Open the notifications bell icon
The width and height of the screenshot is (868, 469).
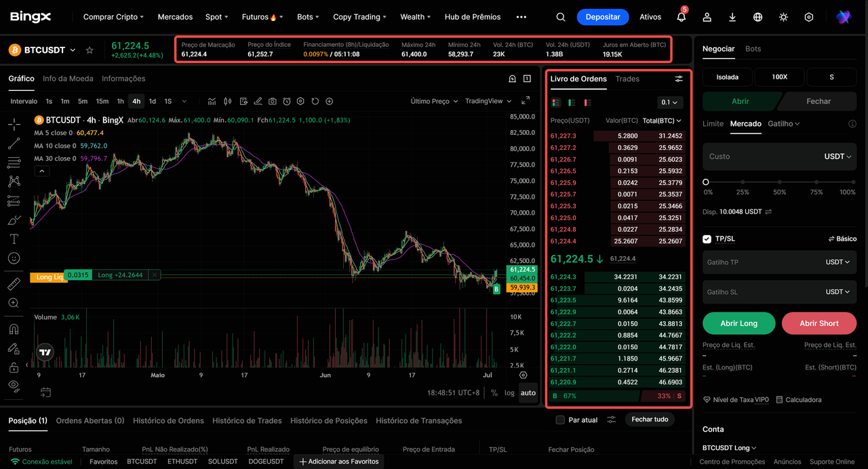[681, 17]
